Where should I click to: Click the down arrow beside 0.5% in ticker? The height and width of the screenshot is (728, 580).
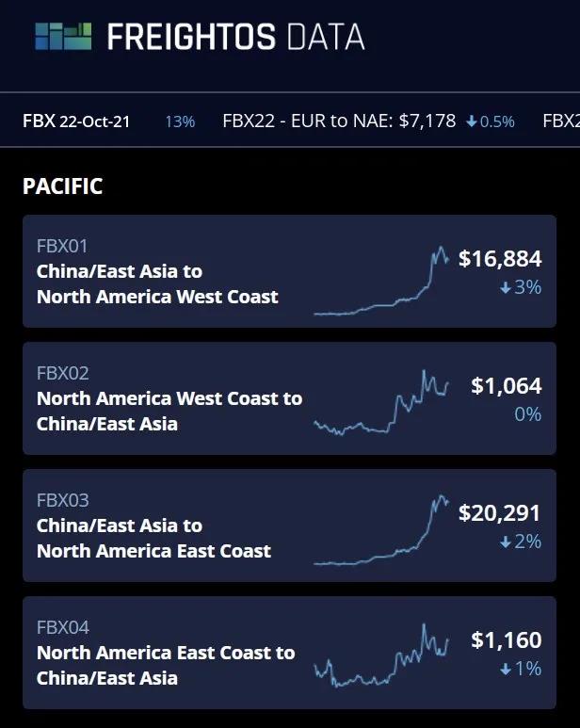[472, 121]
